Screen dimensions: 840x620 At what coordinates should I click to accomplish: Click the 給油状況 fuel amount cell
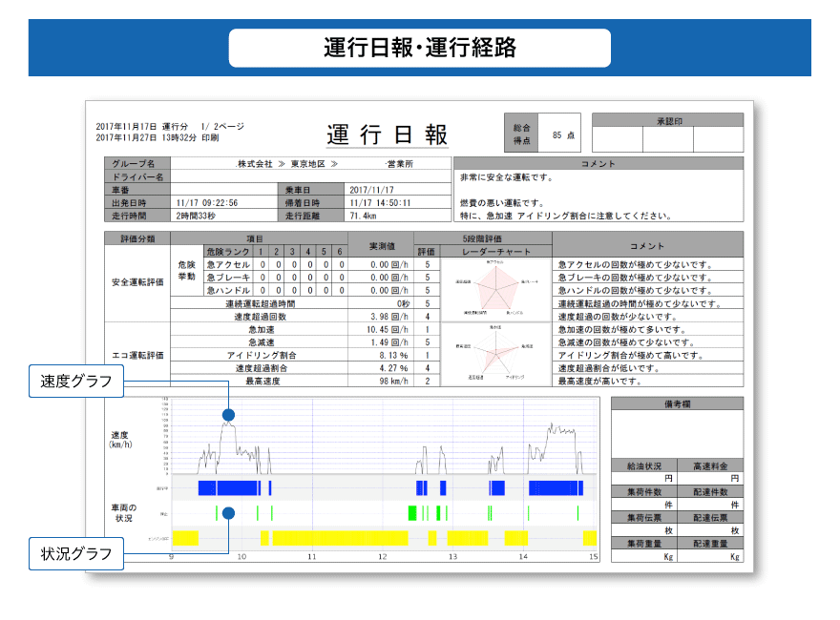coord(643,478)
